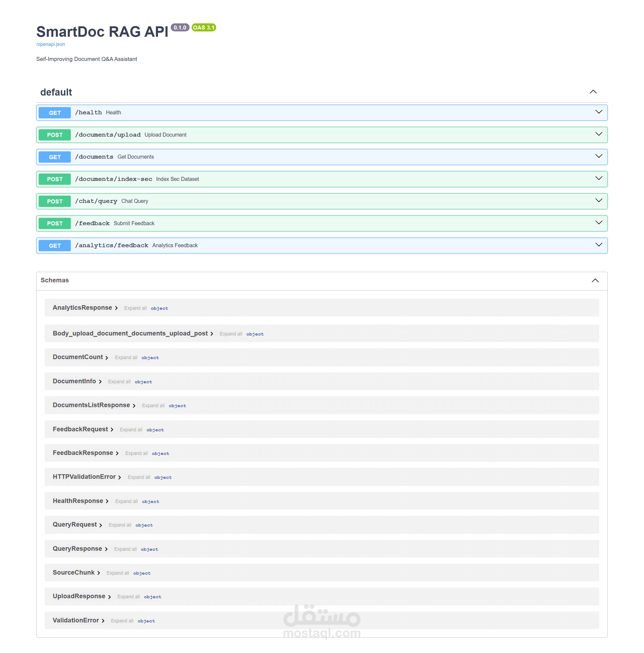Click Expand all for DocumentInfo
This screenshot has height=653, width=644.
119,382
